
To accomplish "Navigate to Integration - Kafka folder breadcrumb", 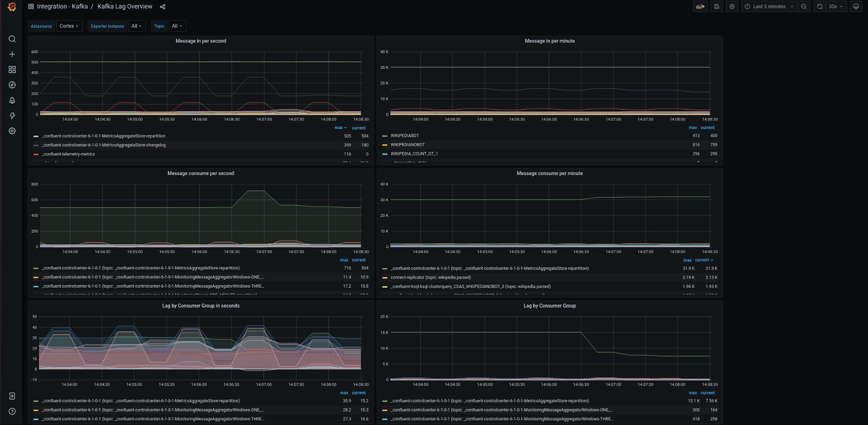I will (x=62, y=7).
